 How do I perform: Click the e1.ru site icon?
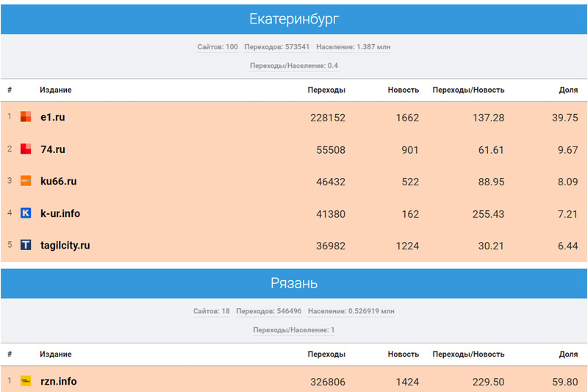click(x=26, y=117)
